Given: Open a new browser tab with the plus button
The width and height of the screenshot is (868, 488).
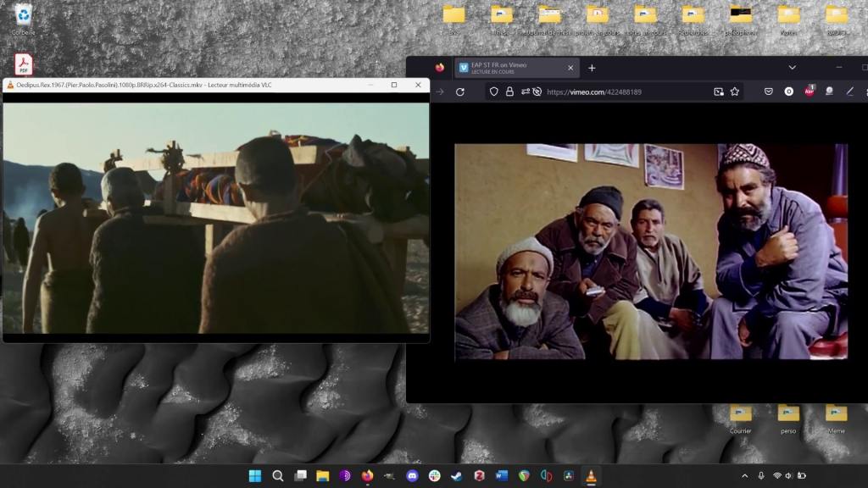Looking at the screenshot, I should point(591,67).
